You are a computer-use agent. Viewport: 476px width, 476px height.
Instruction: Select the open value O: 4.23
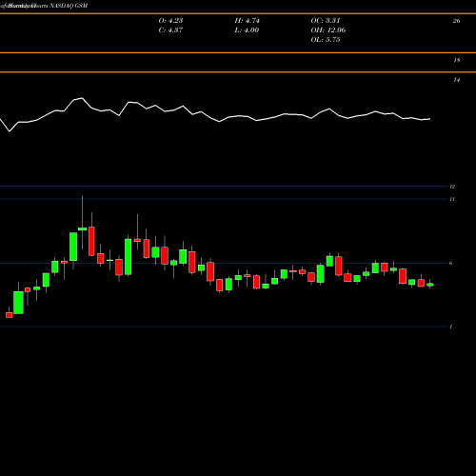[170, 21]
